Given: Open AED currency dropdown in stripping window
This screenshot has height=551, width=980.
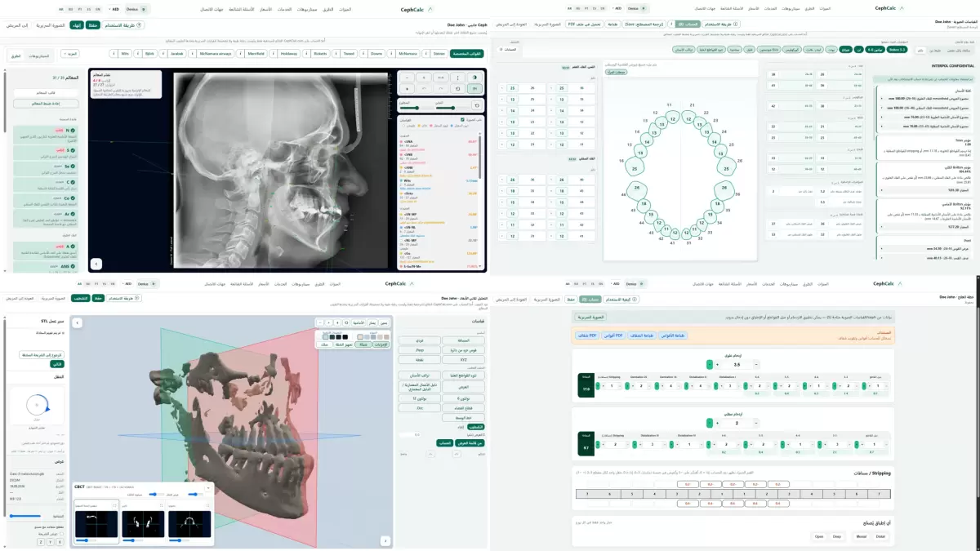Looking at the screenshot, I should tap(615, 283).
